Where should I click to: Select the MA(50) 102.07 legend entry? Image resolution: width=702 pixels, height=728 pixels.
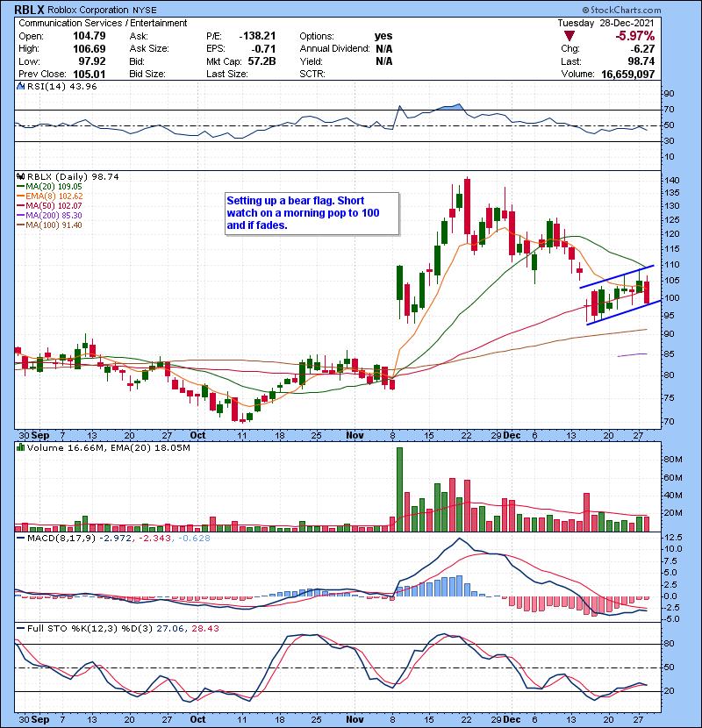click(49, 205)
